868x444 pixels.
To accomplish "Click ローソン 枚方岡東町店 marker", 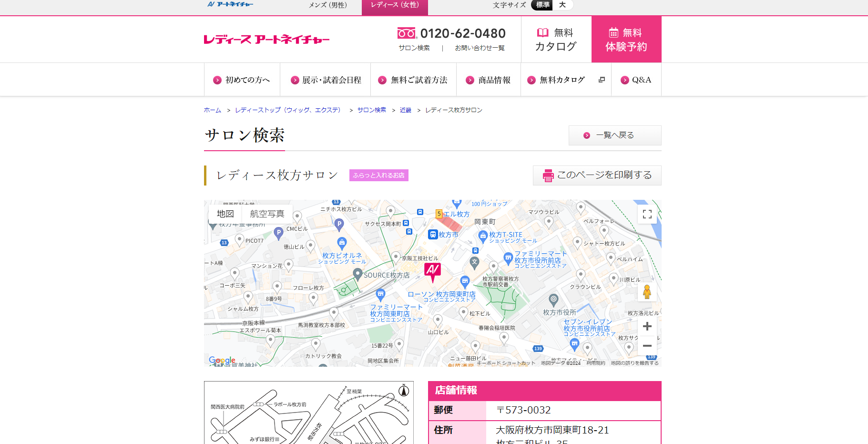I will click(465, 281).
